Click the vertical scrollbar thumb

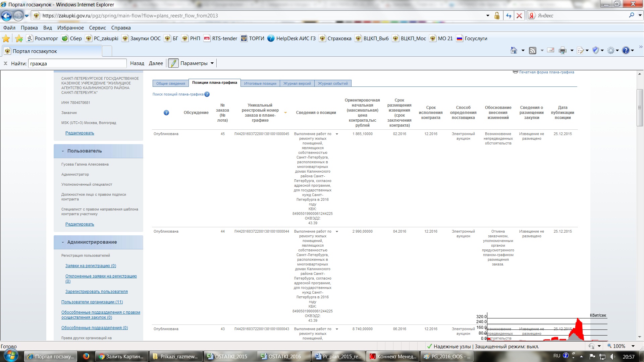point(640,108)
